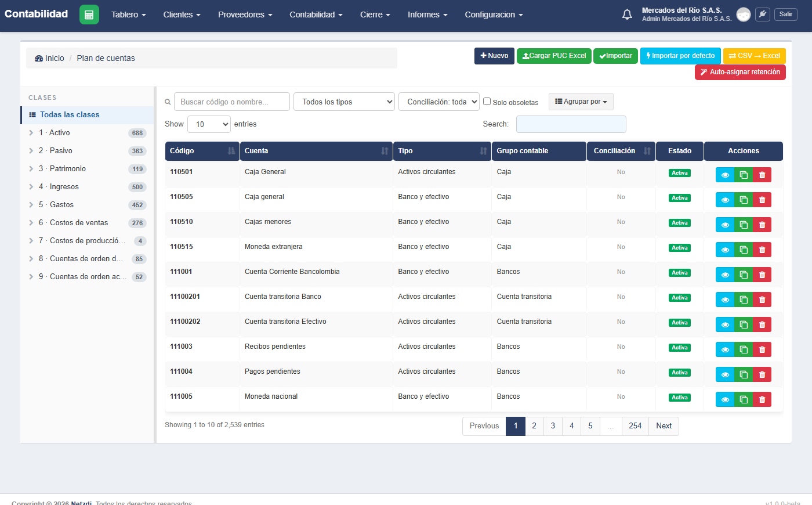Screen dimensions: 812x505
Task: Expand the 1 · Activo class
Action: pos(31,133)
